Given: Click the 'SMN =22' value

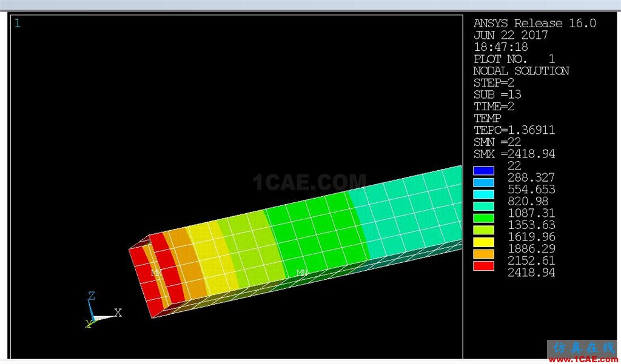Looking at the screenshot, I should (497, 142).
